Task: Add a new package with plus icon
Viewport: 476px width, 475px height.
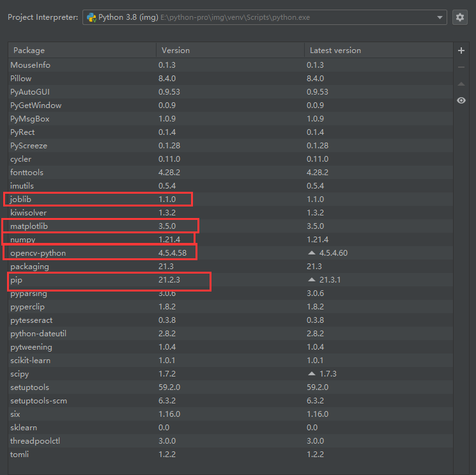Action: click(461, 51)
